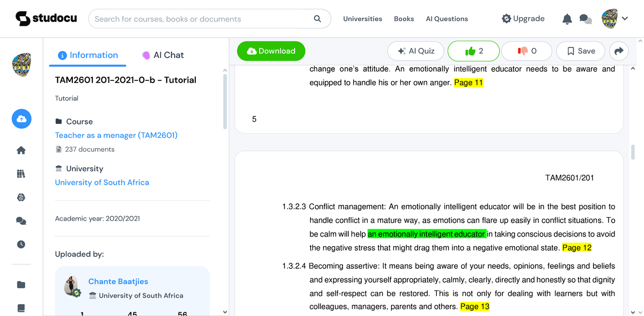Click the green Download button

[x=271, y=51]
